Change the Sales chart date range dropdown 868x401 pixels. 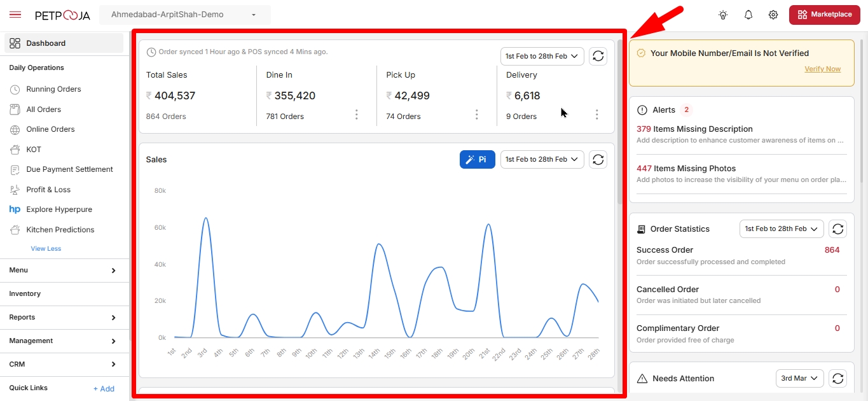542,159
